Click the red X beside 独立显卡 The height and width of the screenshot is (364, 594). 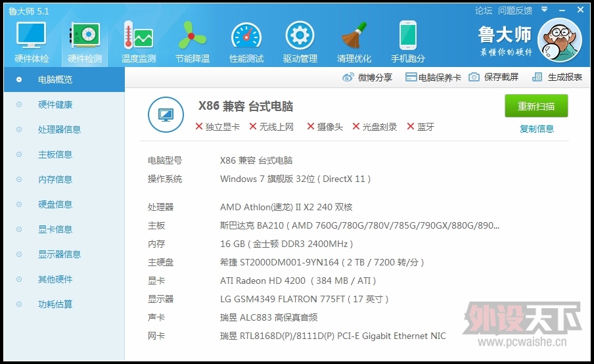(199, 126)
